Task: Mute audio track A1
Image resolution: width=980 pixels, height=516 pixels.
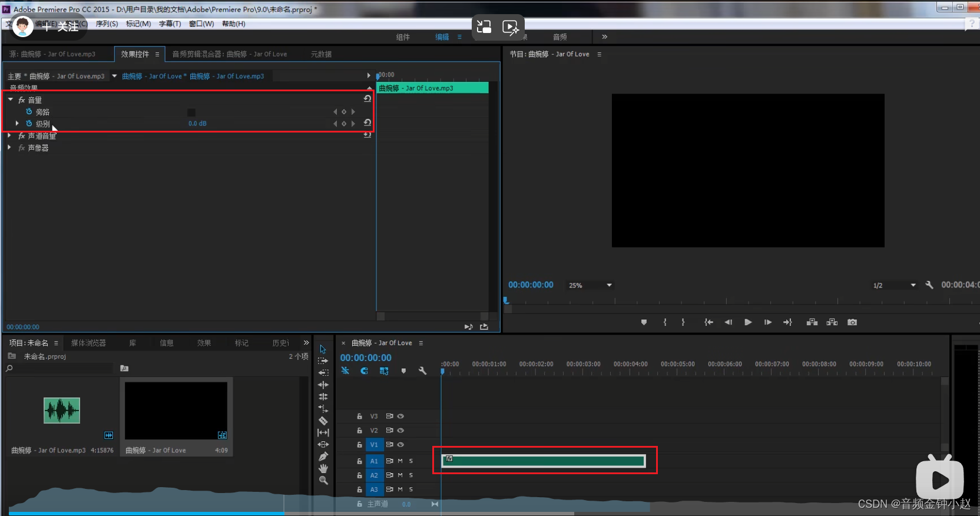Action: pos(400,461)
